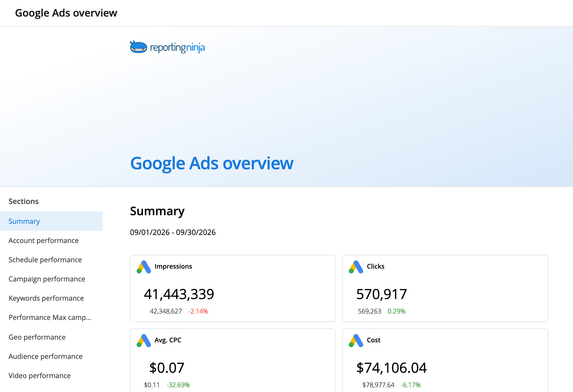Click the Clicks card label

click(375, 266)
